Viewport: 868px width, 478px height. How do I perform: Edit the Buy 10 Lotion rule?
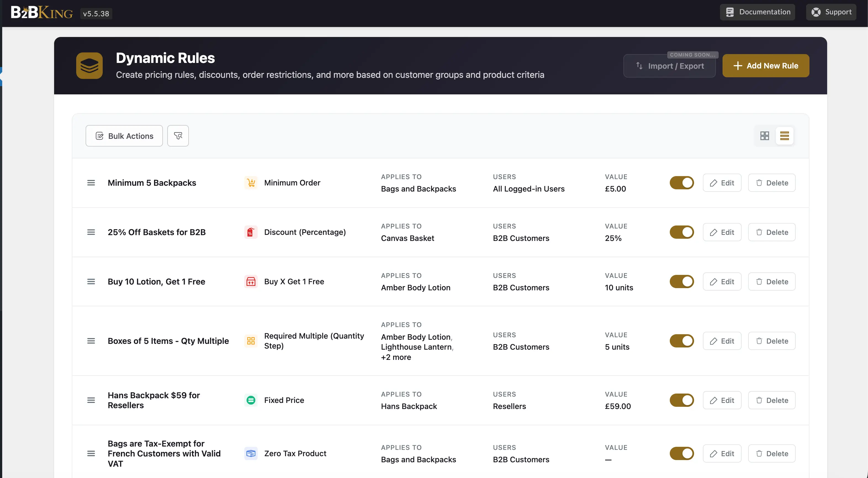pyautogui.click(x=722, y=282)
